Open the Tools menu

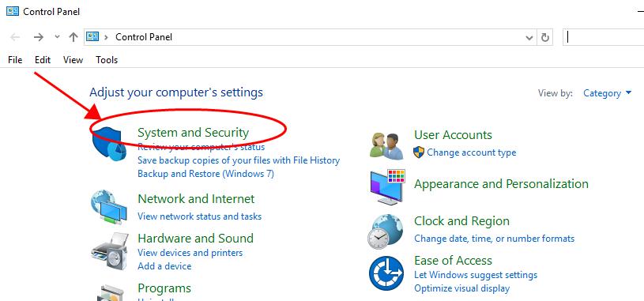(x=107, y=60)
